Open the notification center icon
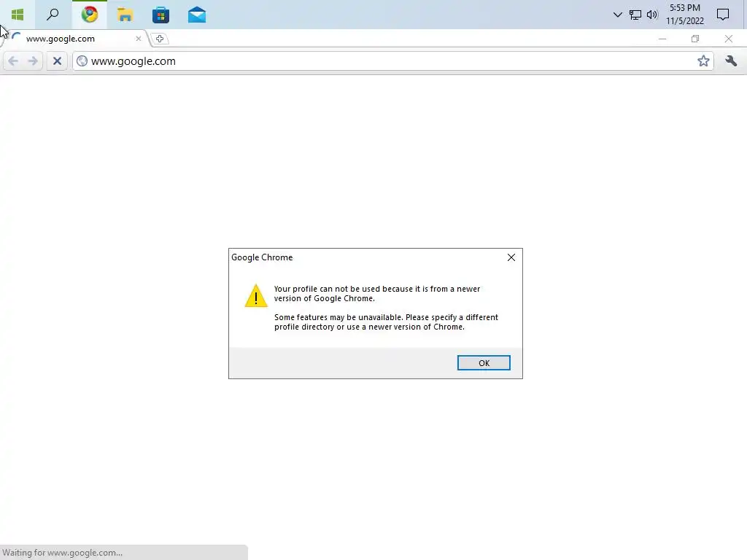Viewport: 747px width, 560px height. tap(723, 15)
